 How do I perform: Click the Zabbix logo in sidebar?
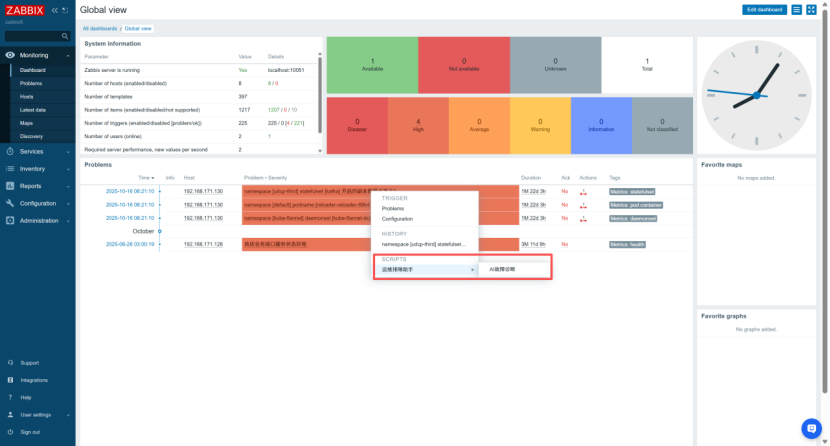pyautogui.click(x=25, y=9)
